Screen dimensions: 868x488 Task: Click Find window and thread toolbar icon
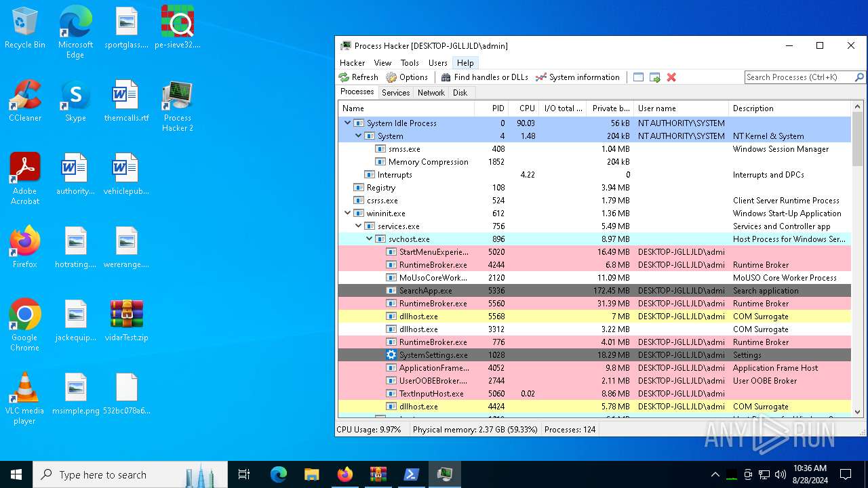(654, 77)
